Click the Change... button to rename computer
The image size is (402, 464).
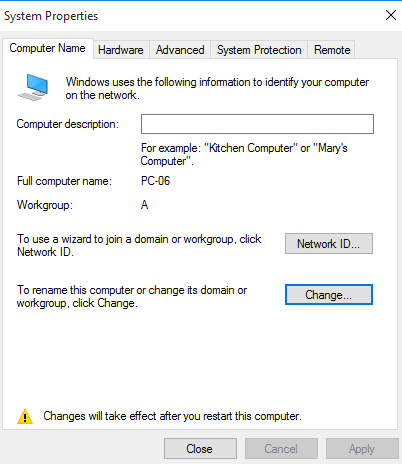click(329, 295)
